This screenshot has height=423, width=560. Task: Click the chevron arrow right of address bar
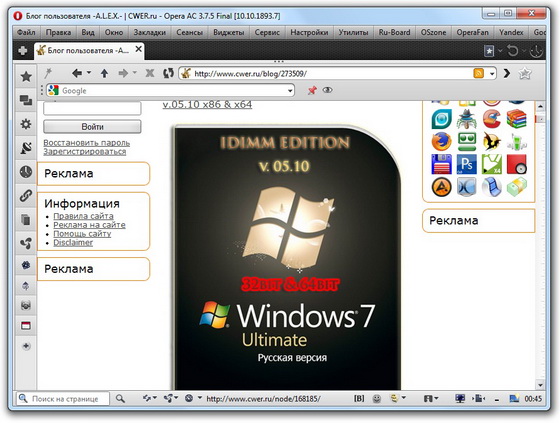point(506,73)
